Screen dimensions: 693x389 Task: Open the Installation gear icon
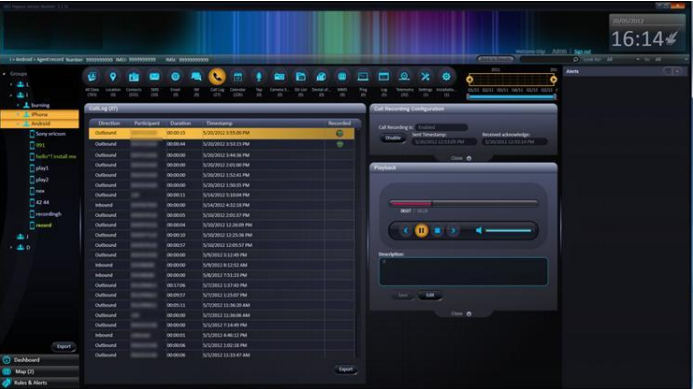[446, 77]
